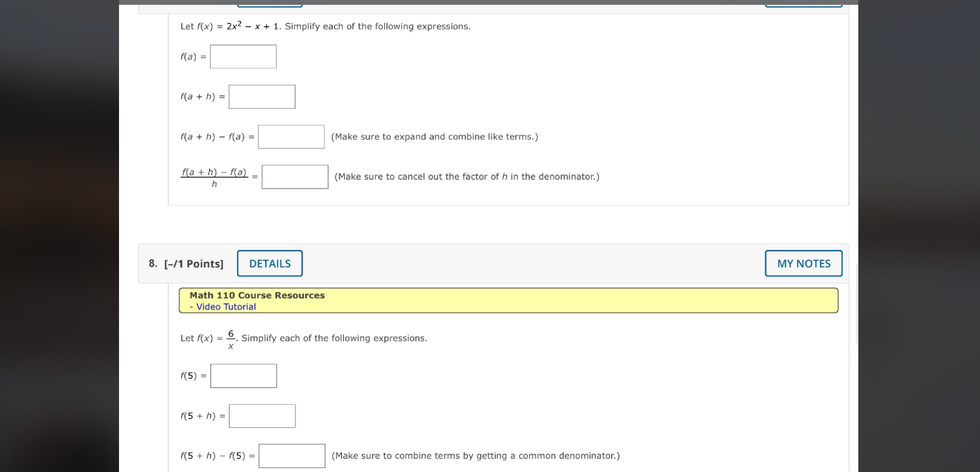Click inside the f(5) answer box
The height and width of the screenshot is (472, 980).
pyautogui.click(x=243, y=375)
